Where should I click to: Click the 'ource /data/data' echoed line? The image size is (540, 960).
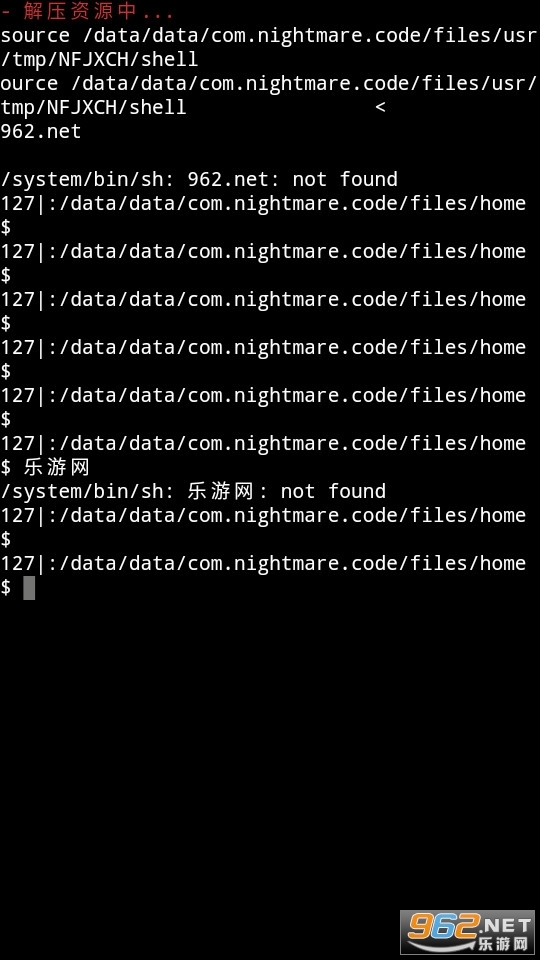coord(268,83)
